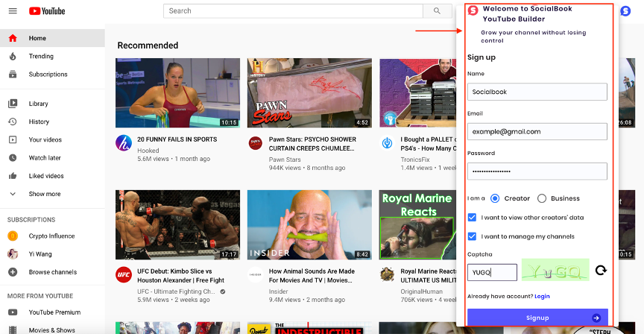644x334 pixels.
Task: Open the SocialBook extension icon in the header
Action: [x=625, y=11]
